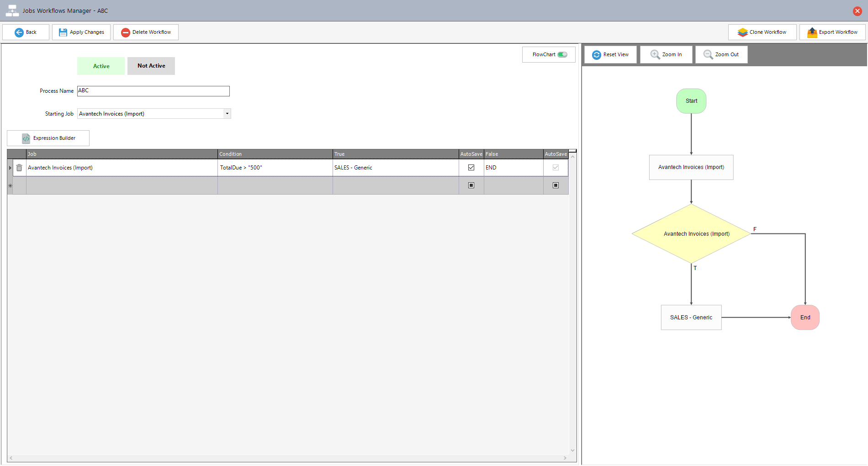
Task: Click the Clone Workflow icon
Action: click(742, 32)
